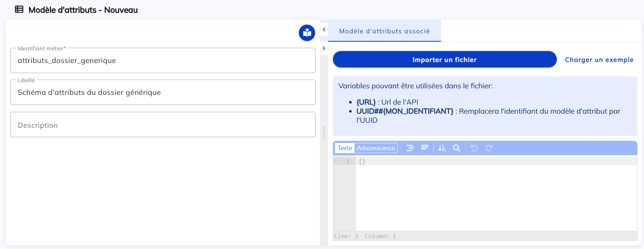Click into the Libellé input field
The image size is (644, 249).
(163, 93)
